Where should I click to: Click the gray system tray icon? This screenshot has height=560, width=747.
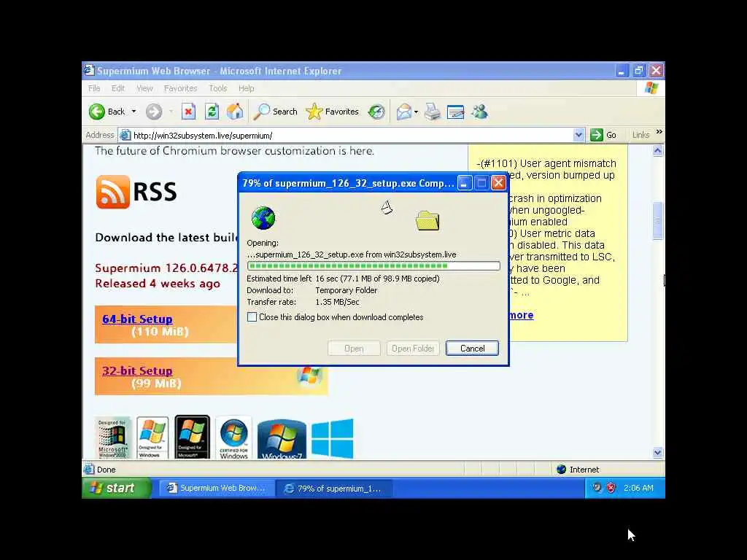(597, 488)
